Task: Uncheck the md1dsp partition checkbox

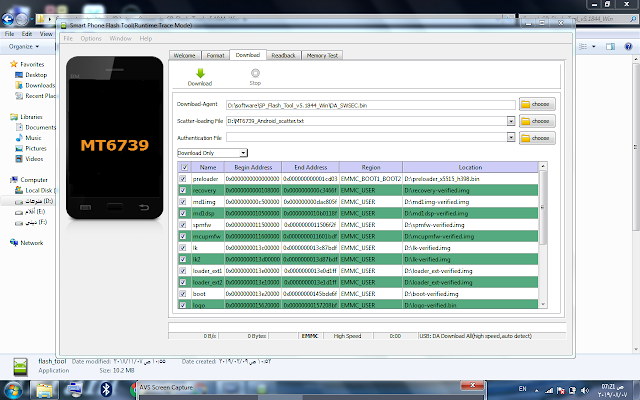Action: 183,213
